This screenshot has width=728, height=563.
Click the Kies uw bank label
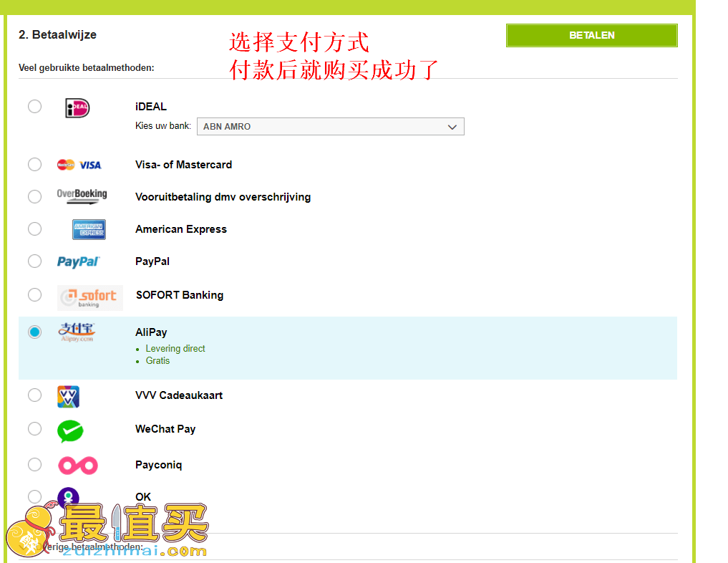(x=163, y=126)
